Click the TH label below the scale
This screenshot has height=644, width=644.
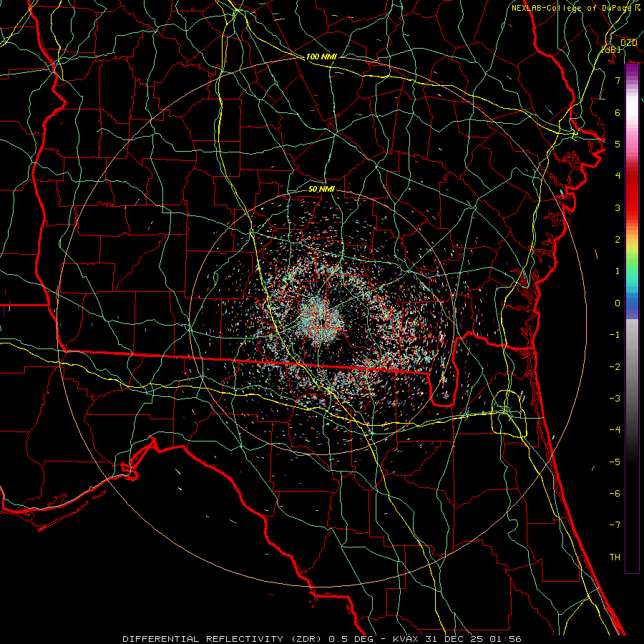pos(615,557)
